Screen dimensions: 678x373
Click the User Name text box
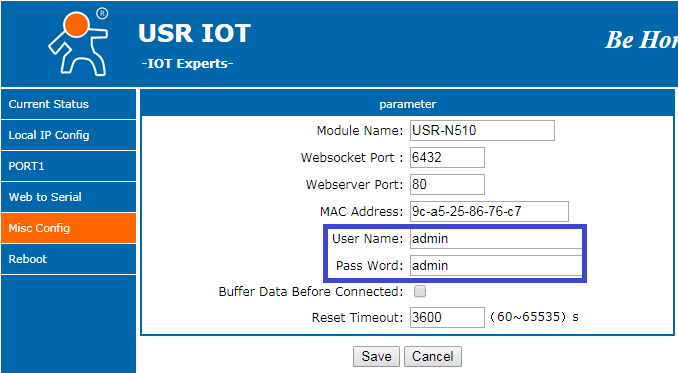coord(496,239)
